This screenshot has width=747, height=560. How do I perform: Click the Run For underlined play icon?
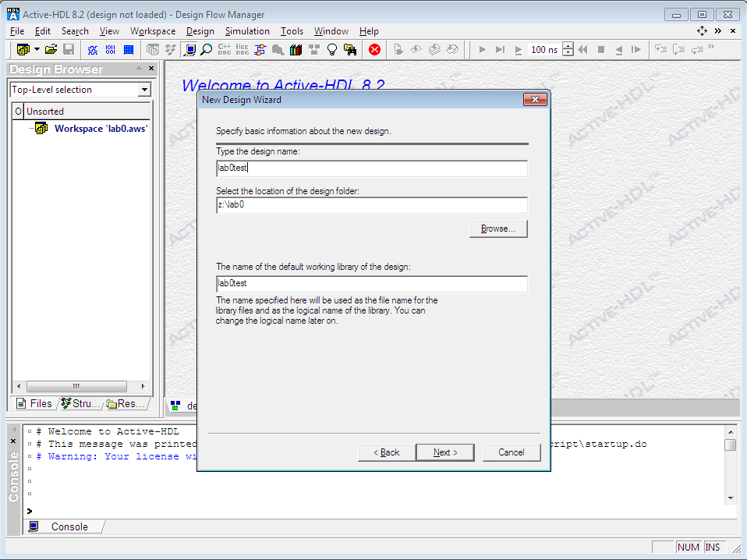click(519, 50)
